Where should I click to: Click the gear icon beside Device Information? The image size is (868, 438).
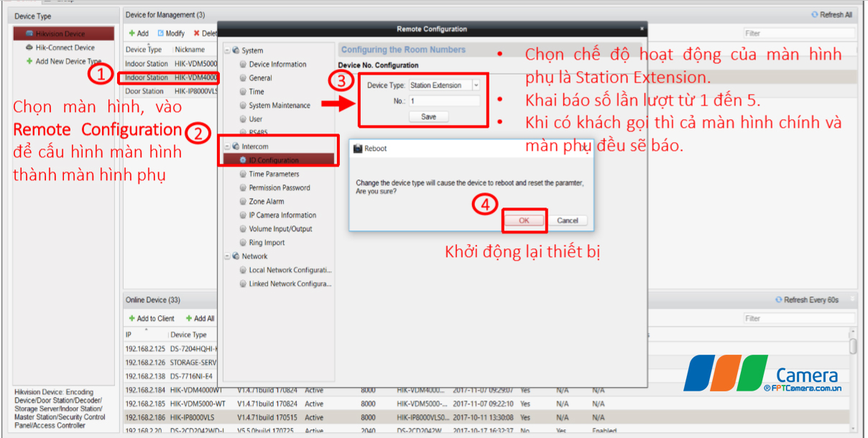point(243,65)
